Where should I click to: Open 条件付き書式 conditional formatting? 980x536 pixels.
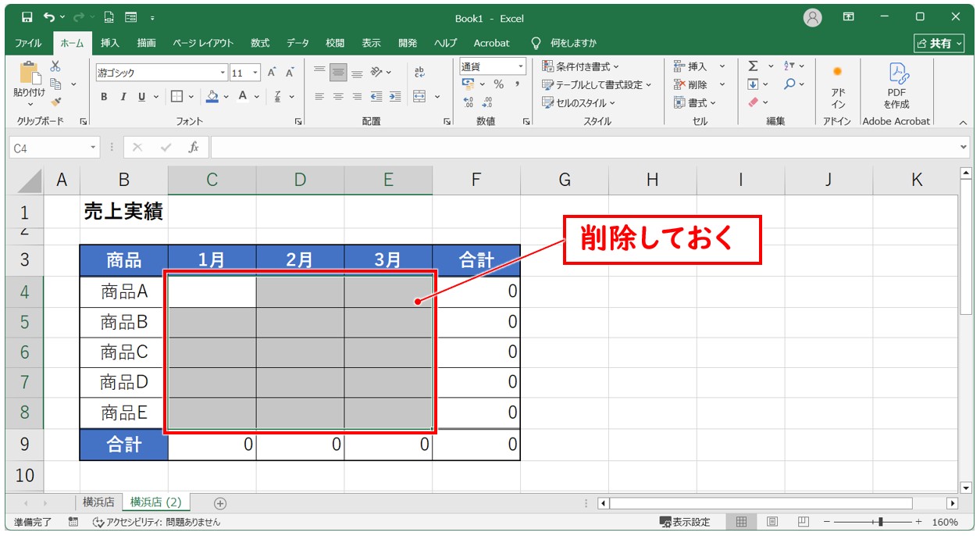(x=581, y=66)
